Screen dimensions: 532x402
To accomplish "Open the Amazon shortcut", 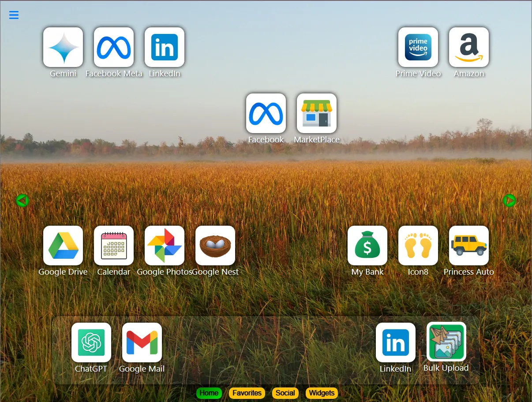I will coord(469,47).
